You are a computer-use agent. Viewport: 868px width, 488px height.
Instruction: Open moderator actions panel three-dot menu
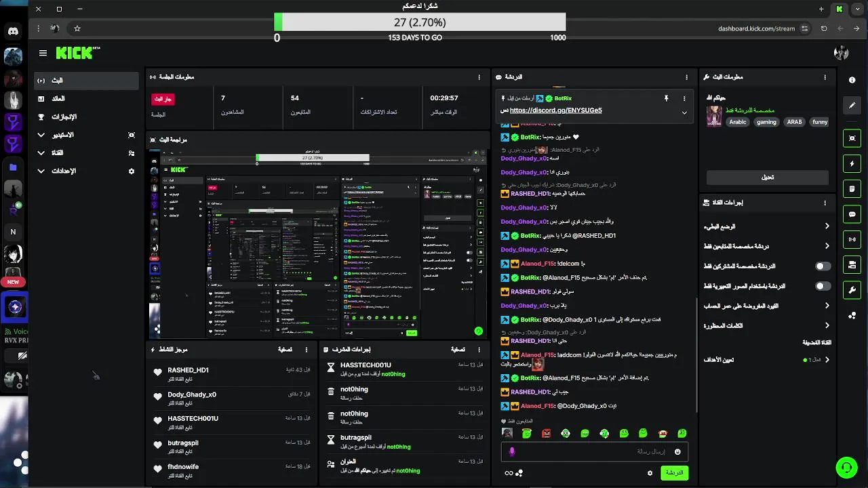coord(479,350)
